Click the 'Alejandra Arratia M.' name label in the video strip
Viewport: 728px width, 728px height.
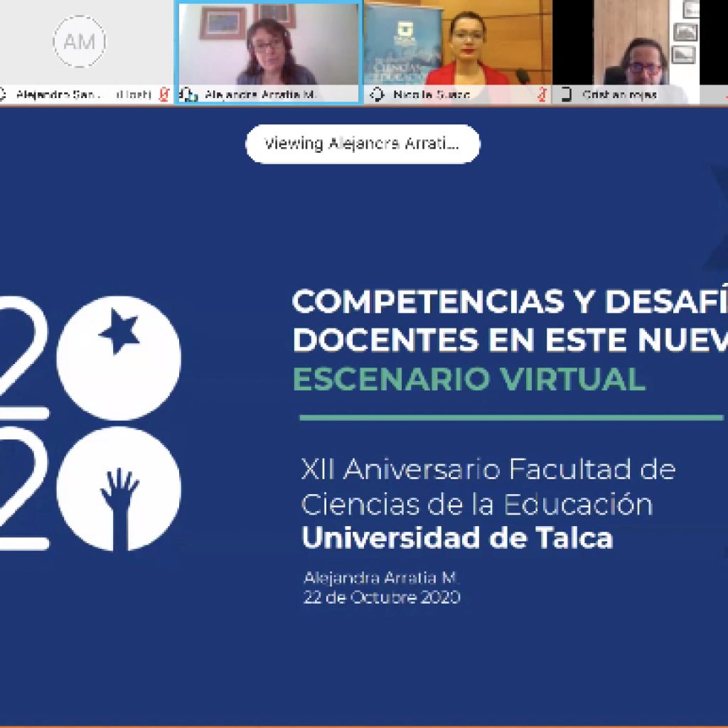click(260, 95)
